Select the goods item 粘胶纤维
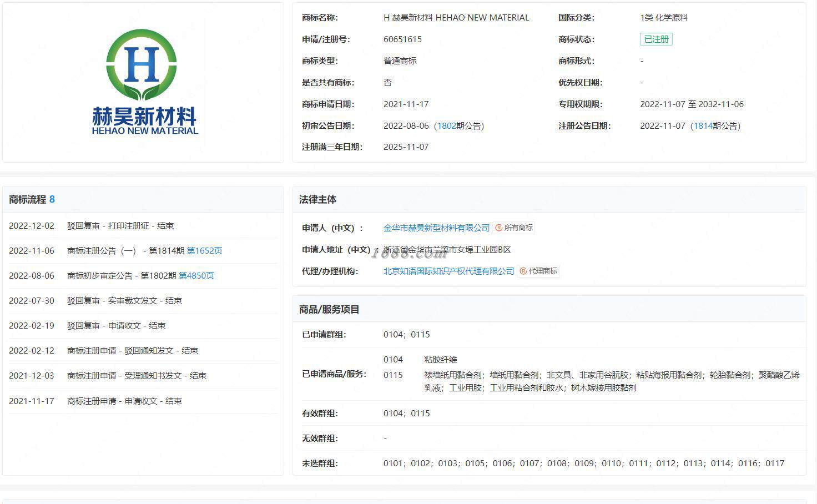 tap(441, 360)
